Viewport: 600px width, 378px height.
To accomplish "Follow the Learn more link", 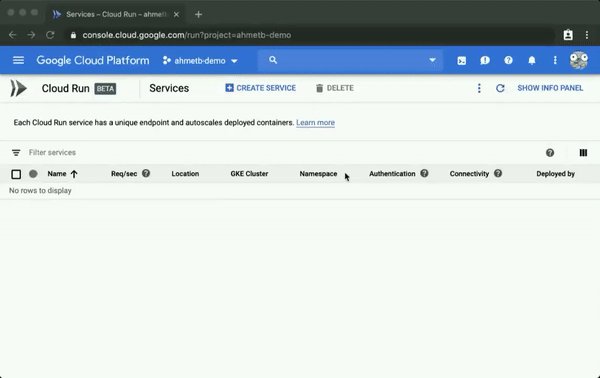I will tap(315, 123).
